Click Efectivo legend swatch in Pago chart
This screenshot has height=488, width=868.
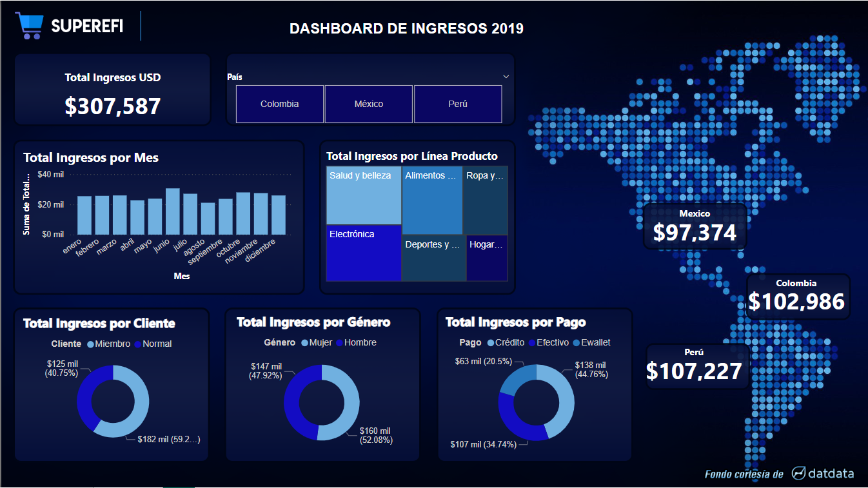pyautogui.click(x=532, y=343)
